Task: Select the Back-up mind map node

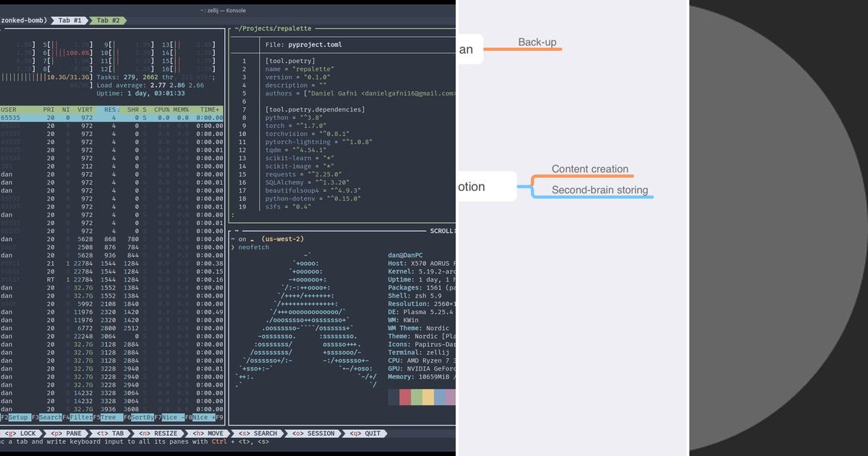Action: coord(537,42)
